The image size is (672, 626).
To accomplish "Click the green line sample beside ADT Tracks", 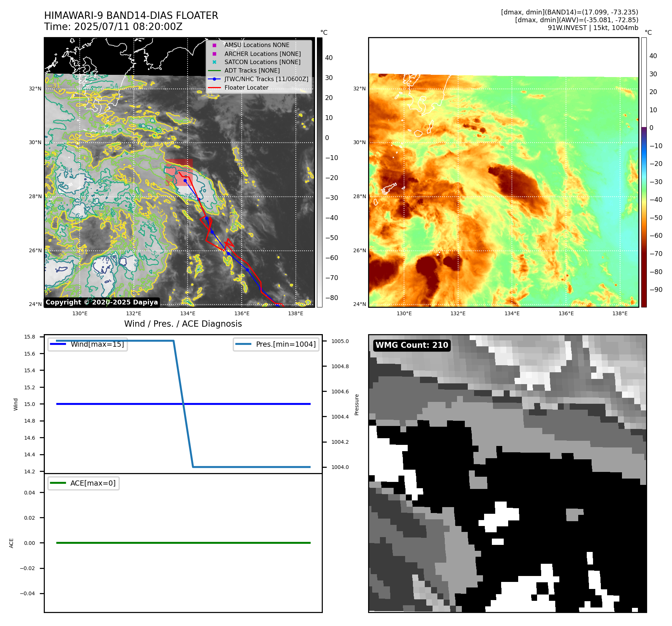I will click(214, 71).
